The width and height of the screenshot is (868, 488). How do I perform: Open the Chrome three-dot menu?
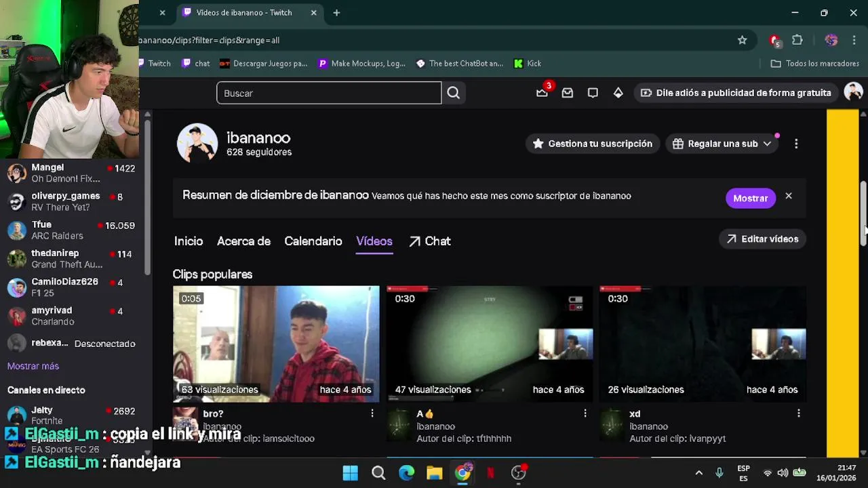click(854, 40)
